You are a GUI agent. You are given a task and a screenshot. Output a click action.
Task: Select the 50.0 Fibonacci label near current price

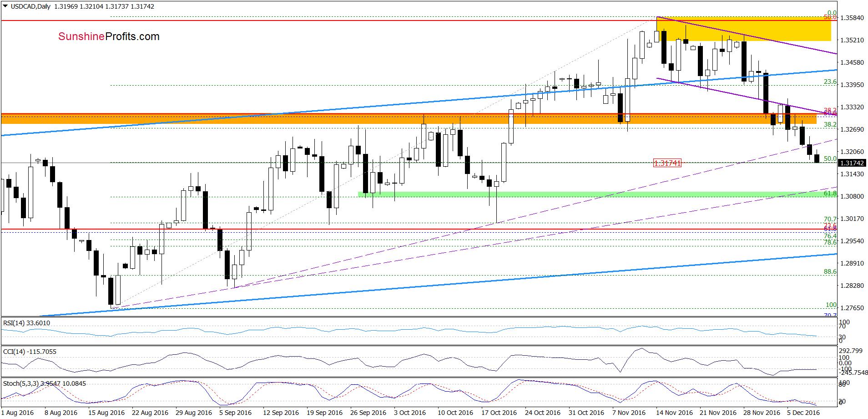tap(830, 159)
